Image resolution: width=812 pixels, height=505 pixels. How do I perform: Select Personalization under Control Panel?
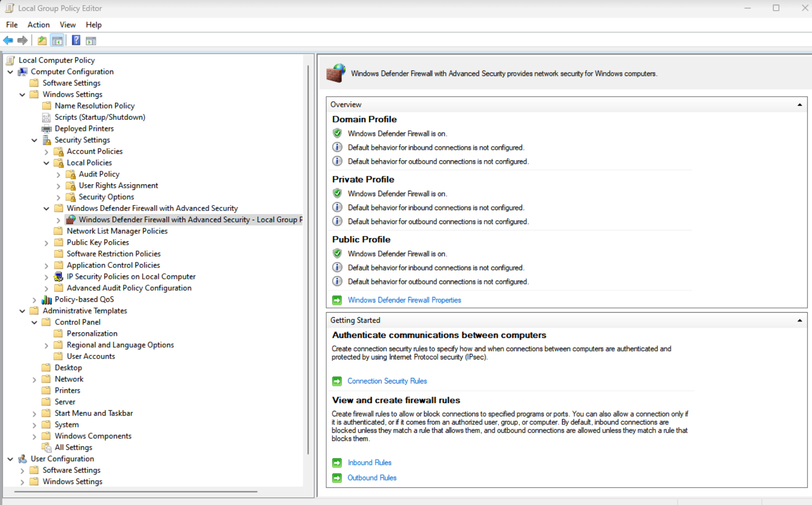pyautogui.click(x=92, y=334)
